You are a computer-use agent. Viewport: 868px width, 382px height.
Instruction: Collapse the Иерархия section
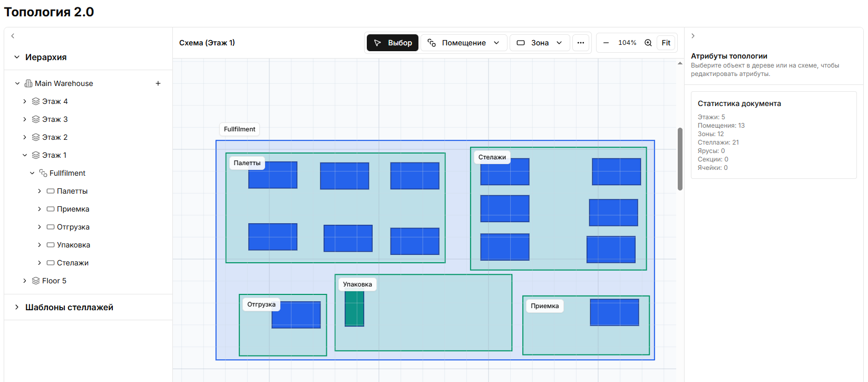[17, 57]
